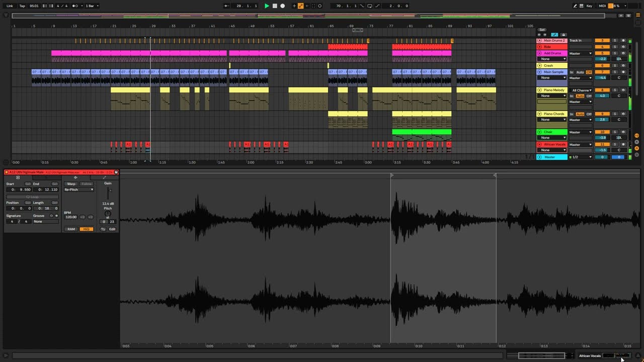Click the Link button
This screenshot has height=362, width=644.
(10, 6)
